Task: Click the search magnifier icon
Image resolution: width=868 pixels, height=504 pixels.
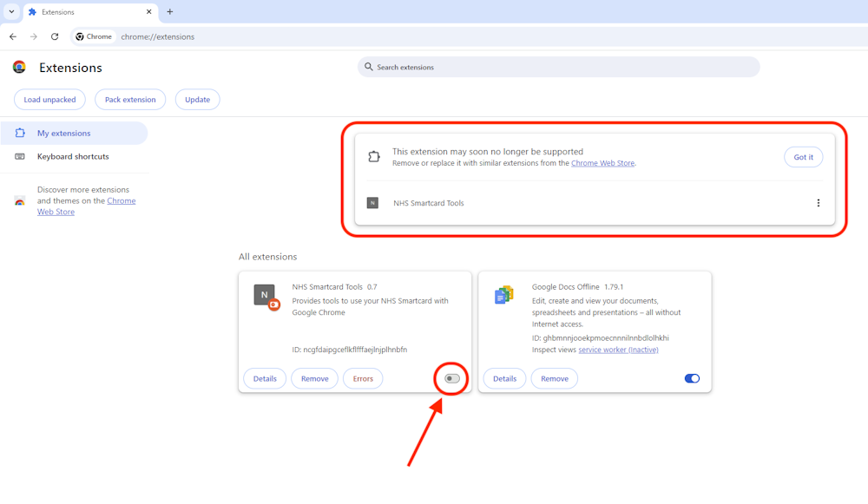Action: [369, 67]
